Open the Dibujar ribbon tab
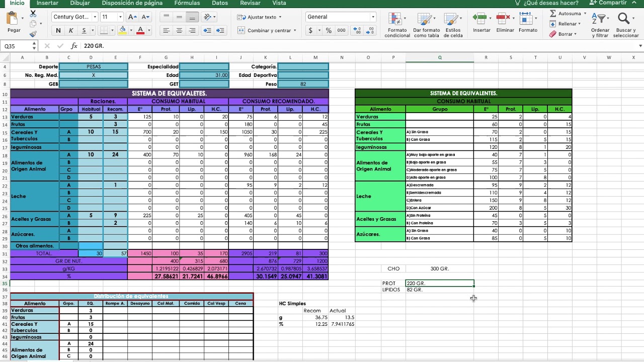644x362 pixels. [x=80, y=3]
